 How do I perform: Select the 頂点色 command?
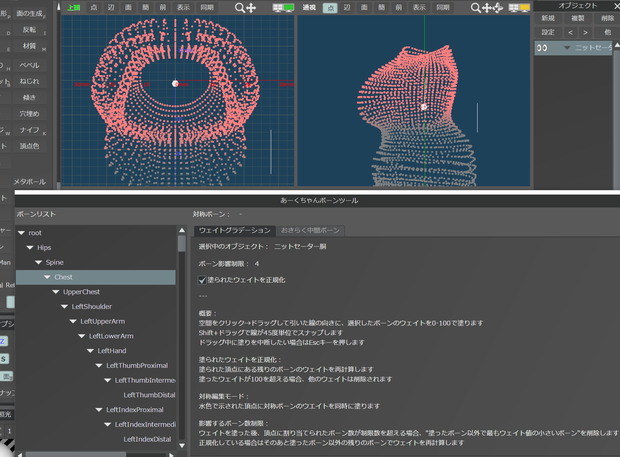[30, 146]
